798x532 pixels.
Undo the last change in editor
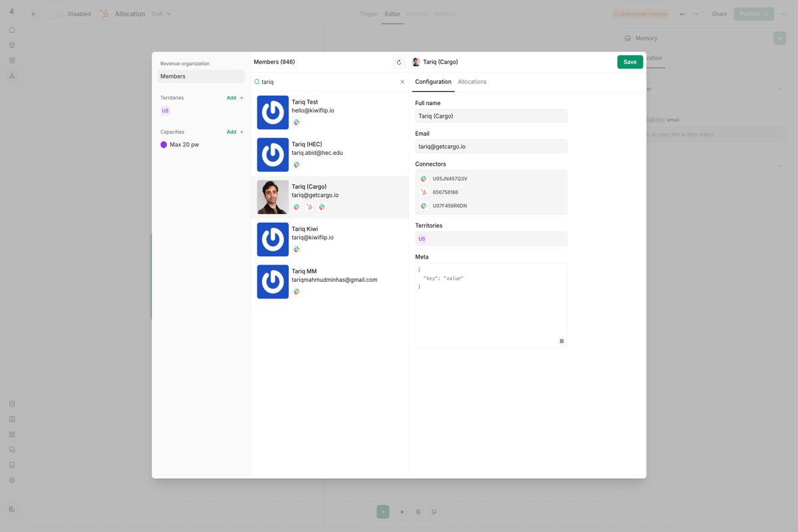[682, 14]
